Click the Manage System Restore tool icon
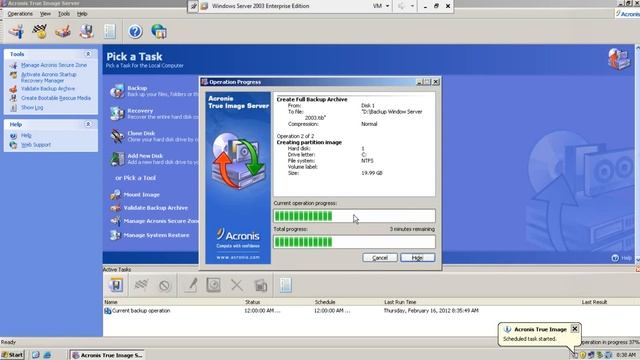The image size is (640, 360). pyautogui.click(x=116, y=235)
